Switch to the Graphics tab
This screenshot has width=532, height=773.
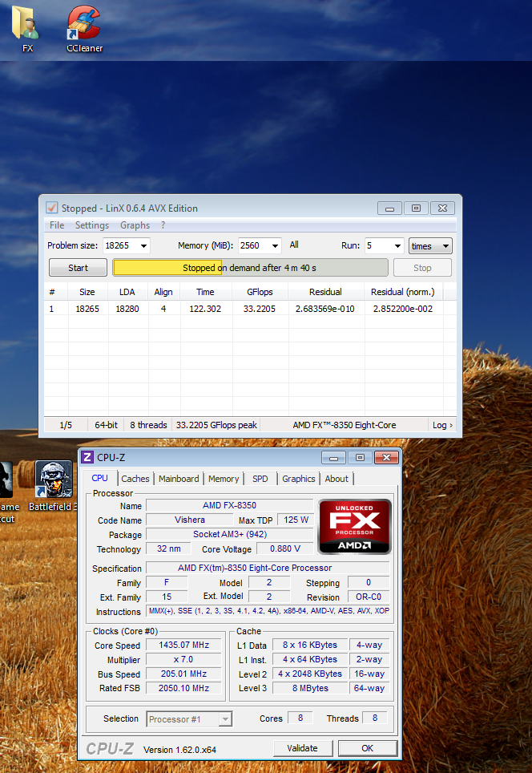[x=299, y=479]
